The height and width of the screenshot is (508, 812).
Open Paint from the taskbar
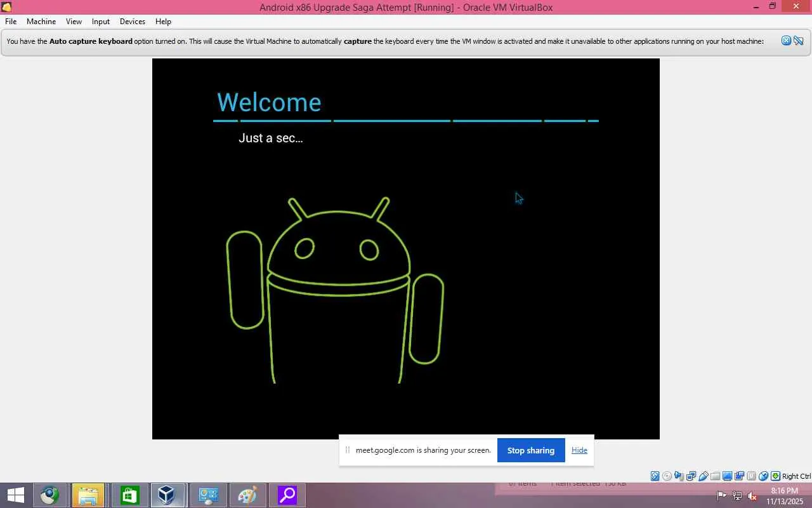pos(247,495)
